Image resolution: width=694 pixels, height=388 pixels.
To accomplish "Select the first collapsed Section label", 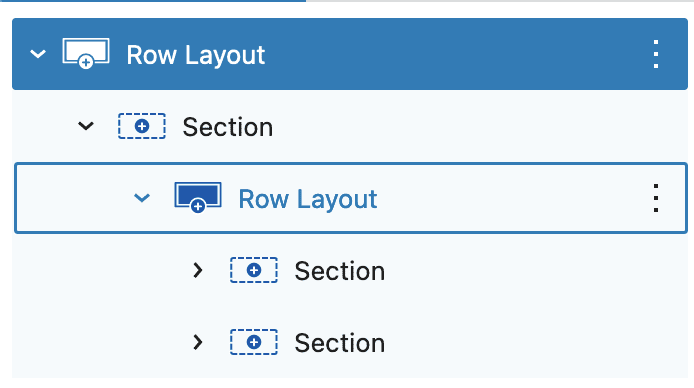I will 339,271.
